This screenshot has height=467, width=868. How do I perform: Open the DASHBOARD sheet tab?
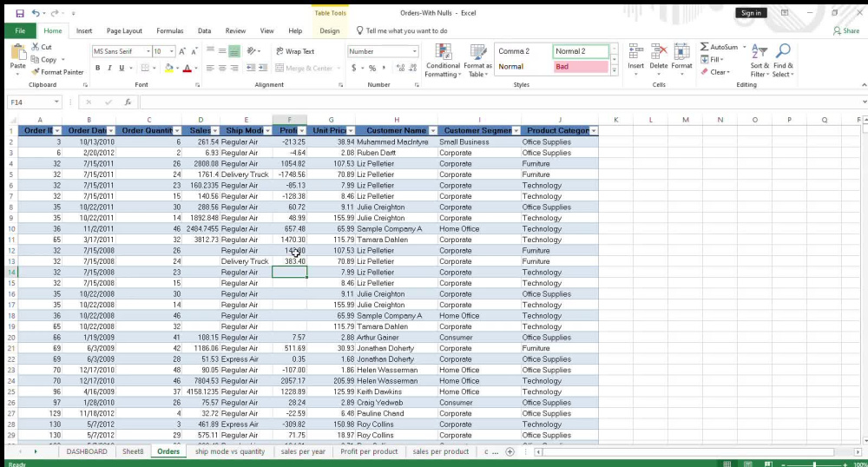(x=87, y=451)
